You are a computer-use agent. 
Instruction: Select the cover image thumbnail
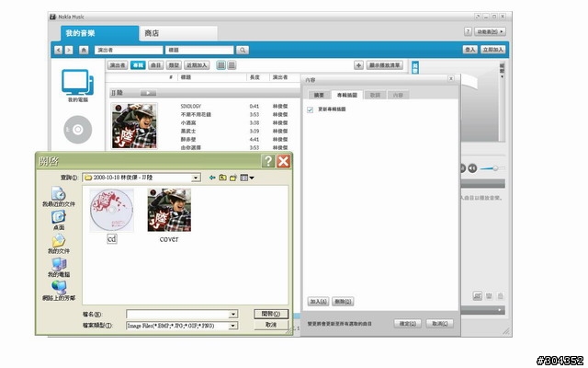[169, 211]
